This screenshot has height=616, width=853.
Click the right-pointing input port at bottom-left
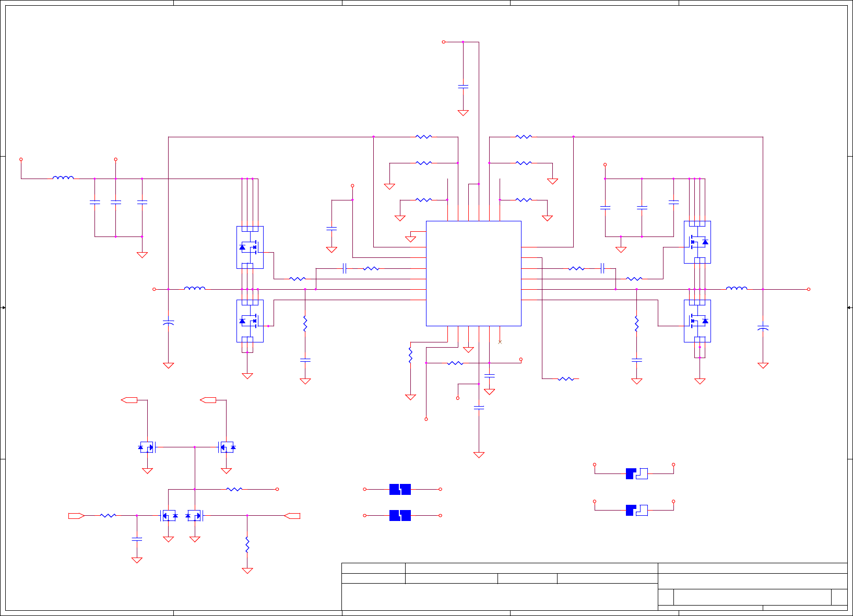coord(77,516)
